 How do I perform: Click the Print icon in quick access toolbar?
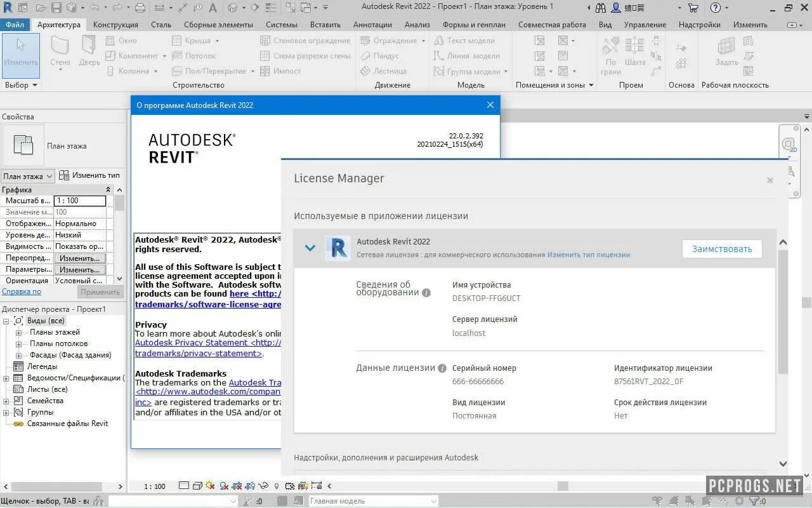tap(140, 8)
